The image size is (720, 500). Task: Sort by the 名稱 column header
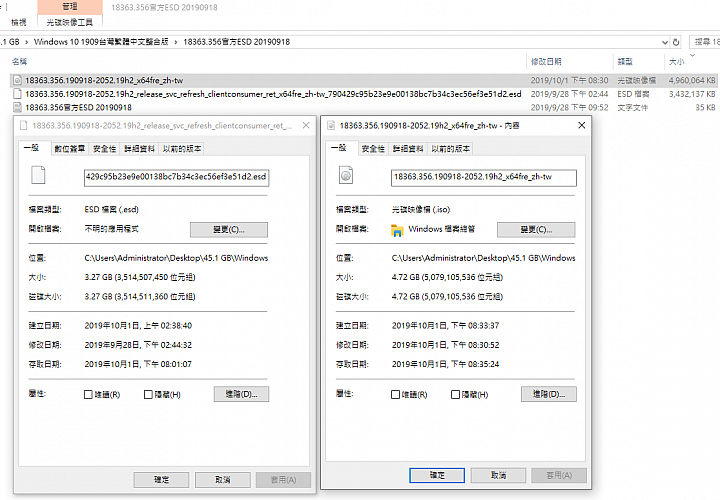point(19,62)
